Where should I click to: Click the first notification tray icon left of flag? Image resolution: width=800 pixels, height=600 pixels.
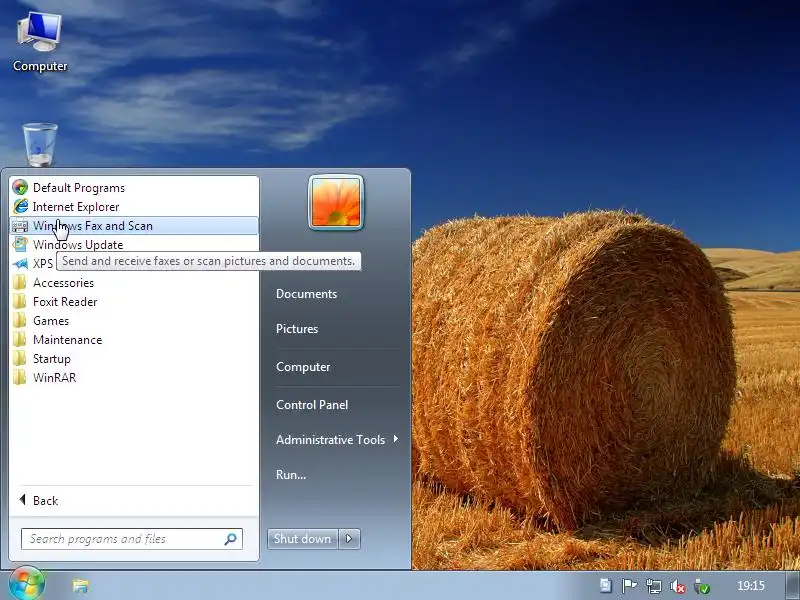pos(606,586)
